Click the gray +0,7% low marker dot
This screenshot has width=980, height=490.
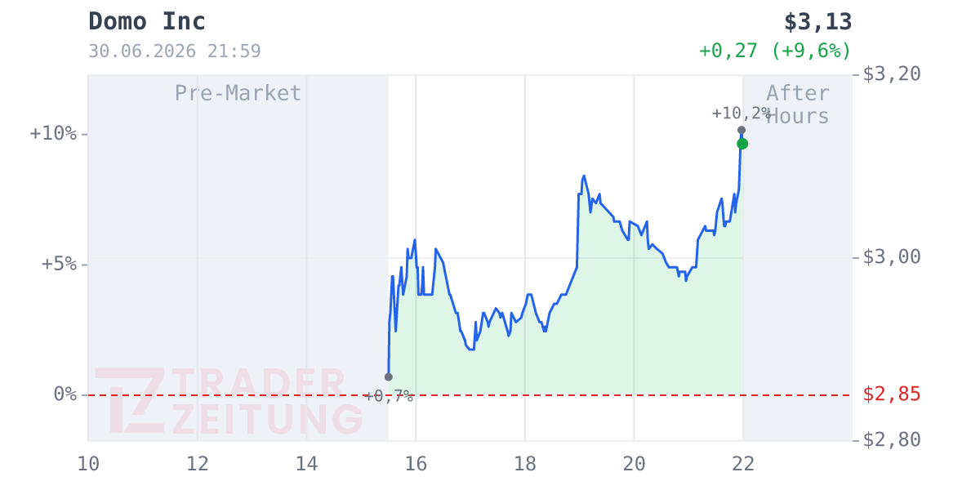389,376
